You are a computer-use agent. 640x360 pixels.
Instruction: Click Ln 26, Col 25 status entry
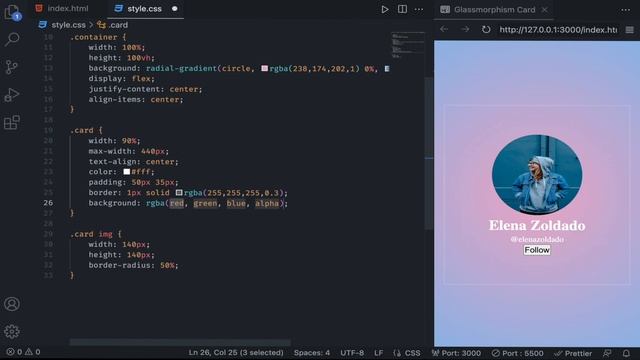pos(236,353)
